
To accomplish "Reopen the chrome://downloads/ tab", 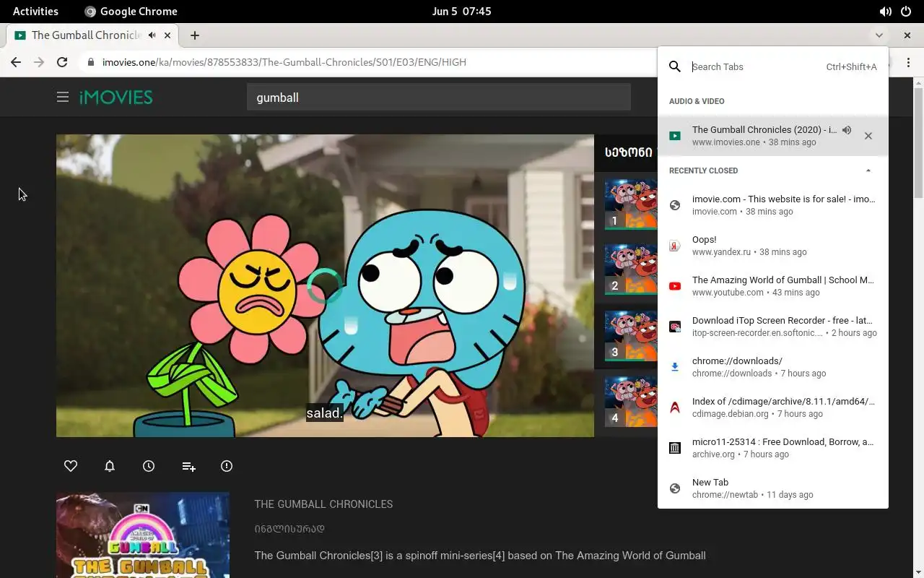I will [773, 367].
